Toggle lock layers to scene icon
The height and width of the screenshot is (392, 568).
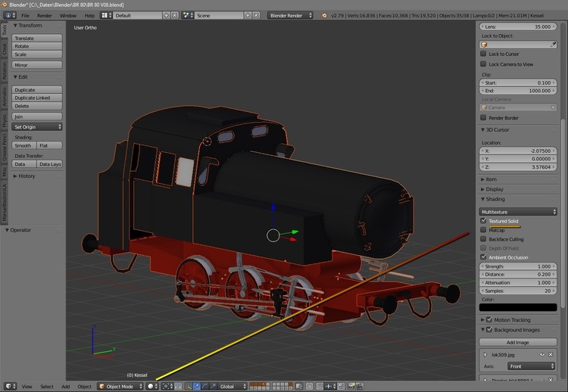[299, 386]
